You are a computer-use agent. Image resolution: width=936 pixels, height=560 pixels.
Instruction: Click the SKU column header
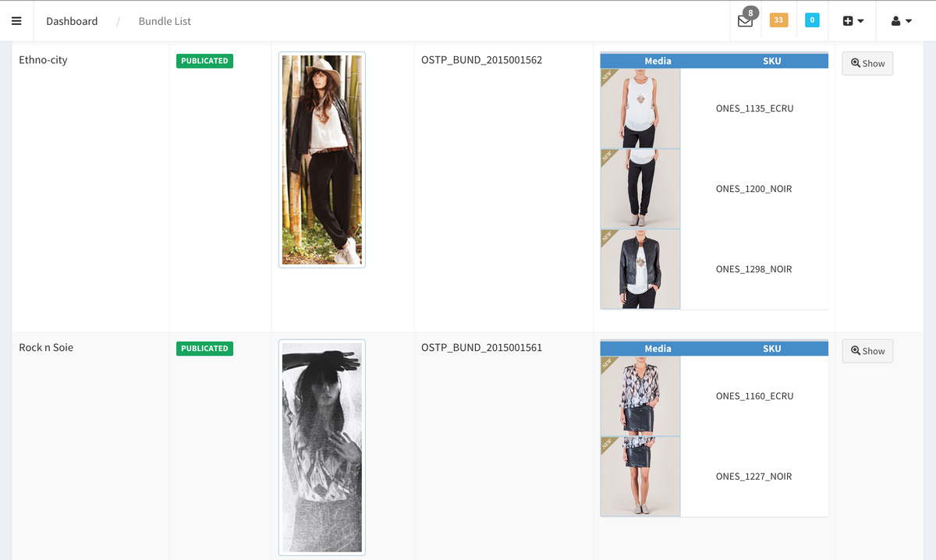coord(771,61)
